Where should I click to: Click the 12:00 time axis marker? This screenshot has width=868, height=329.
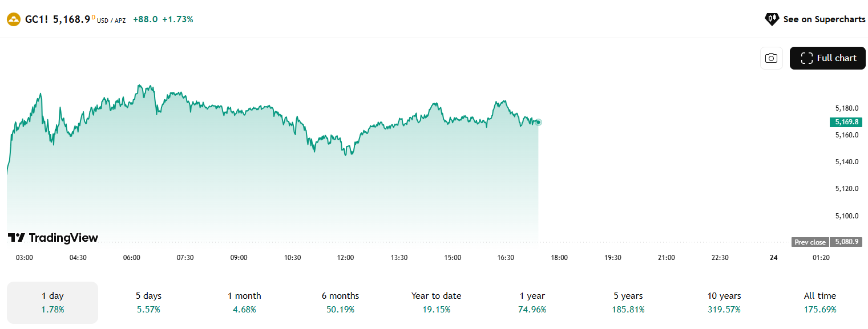pos(346,258)
